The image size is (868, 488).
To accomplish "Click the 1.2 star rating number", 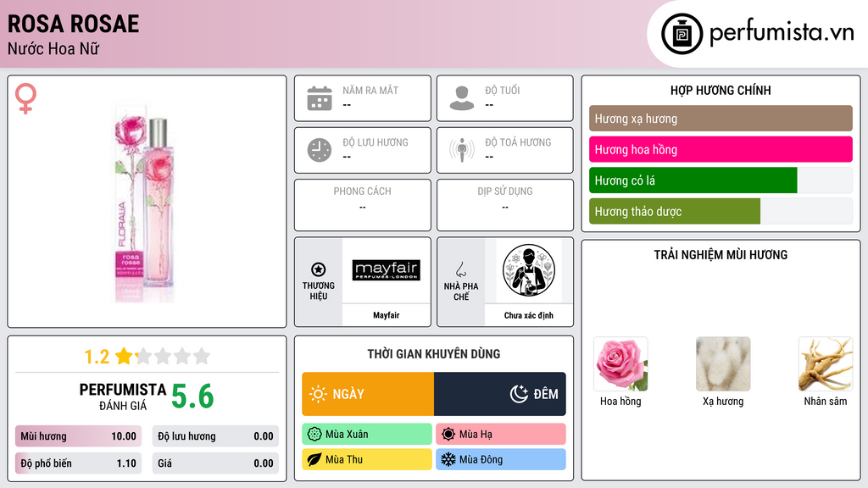I will pos(97,357).
